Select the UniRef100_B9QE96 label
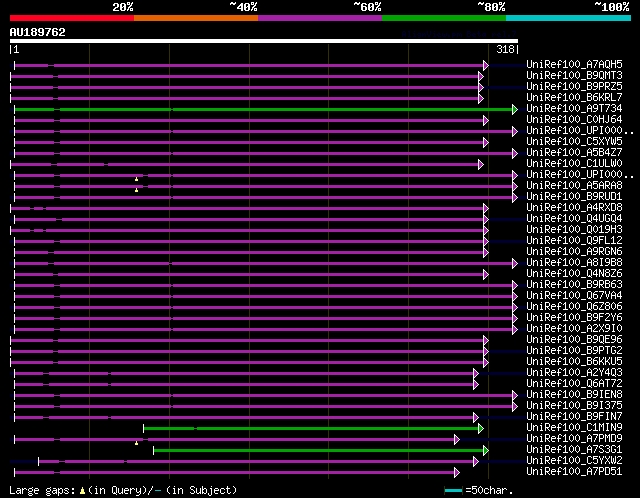Screen dimensions: 640x498 (574, 340)
